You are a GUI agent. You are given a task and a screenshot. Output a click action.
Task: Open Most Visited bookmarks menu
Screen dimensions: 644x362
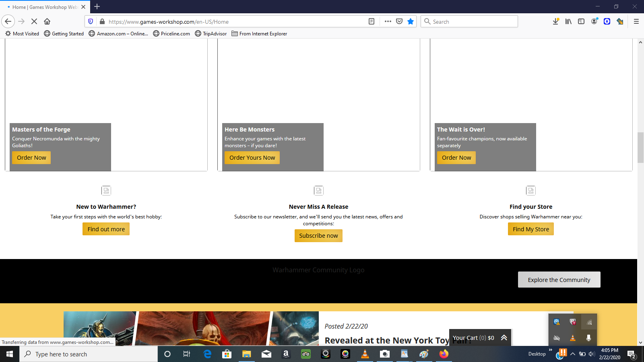click(22, 33)
